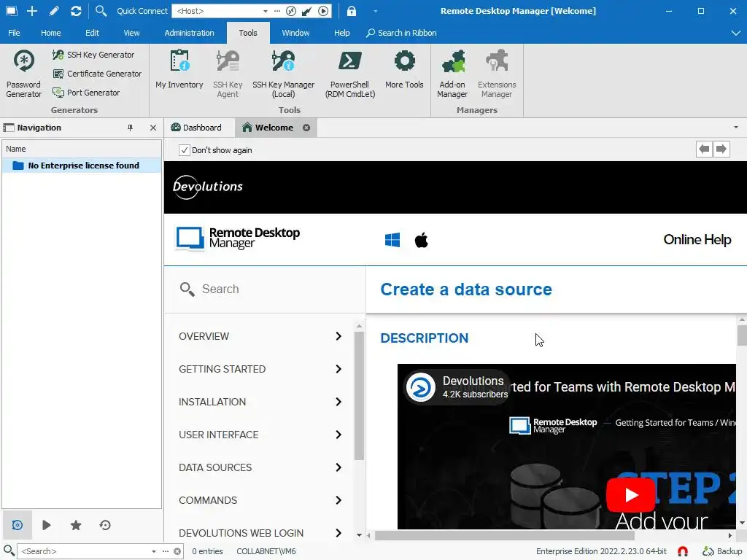Click the help menu vertical scrollbar
747x560 pixels.
pos(359,395)
